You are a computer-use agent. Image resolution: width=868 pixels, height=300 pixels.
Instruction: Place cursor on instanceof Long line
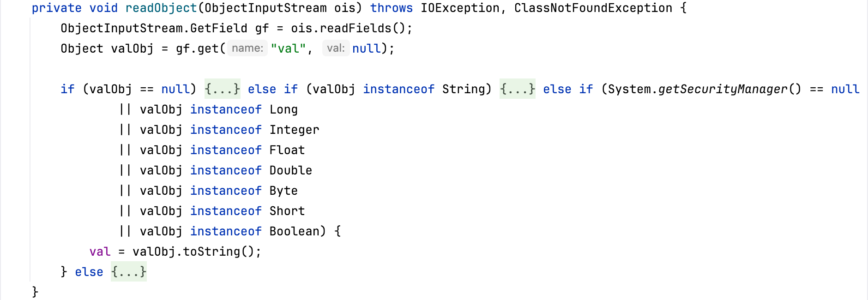click(209, 109)
